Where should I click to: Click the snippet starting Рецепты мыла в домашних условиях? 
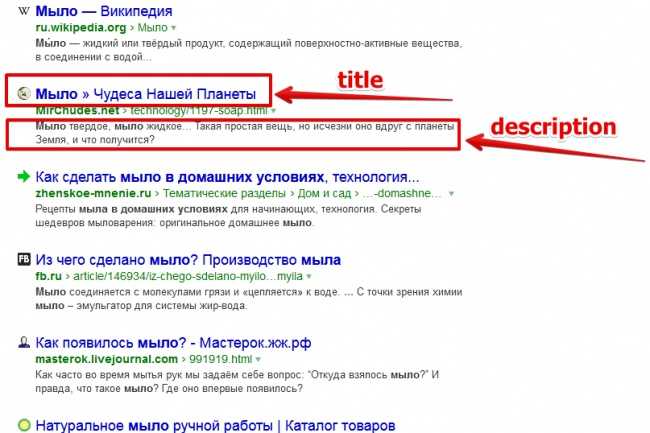(228, 216)
